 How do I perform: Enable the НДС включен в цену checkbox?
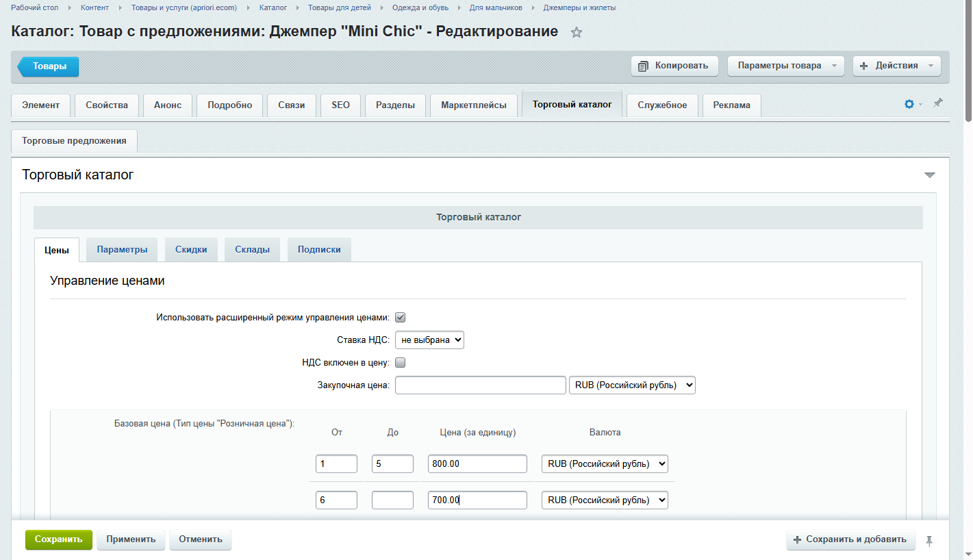[x=401, y=363]
